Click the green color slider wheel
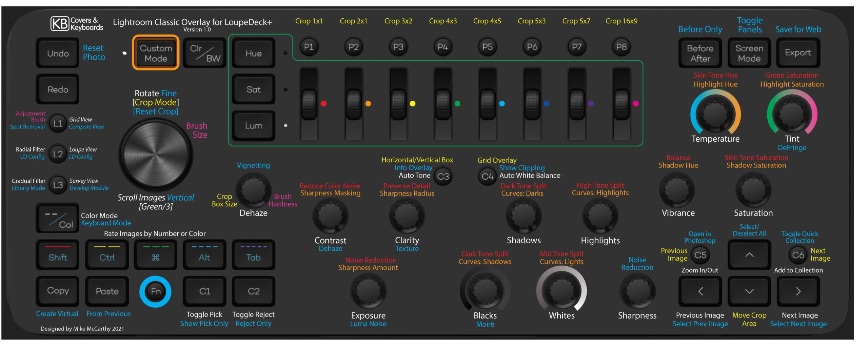The height and width of the screenshot is (345, 868). tap(443, 104)
